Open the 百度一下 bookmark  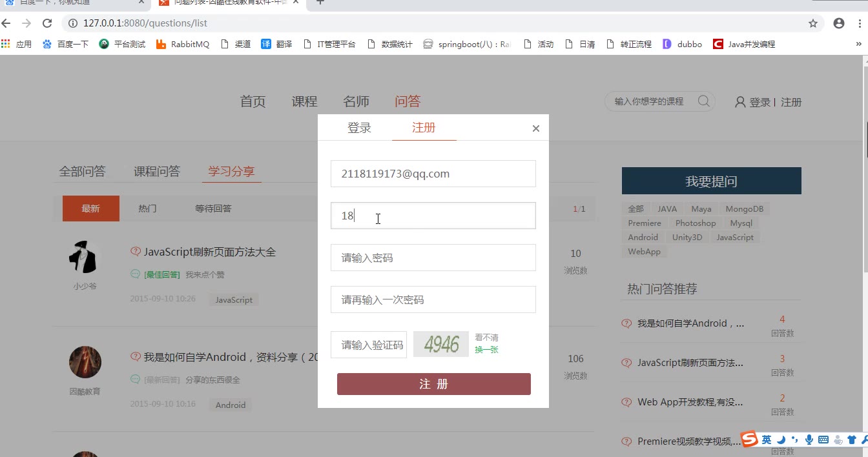[x=65, y=44]
